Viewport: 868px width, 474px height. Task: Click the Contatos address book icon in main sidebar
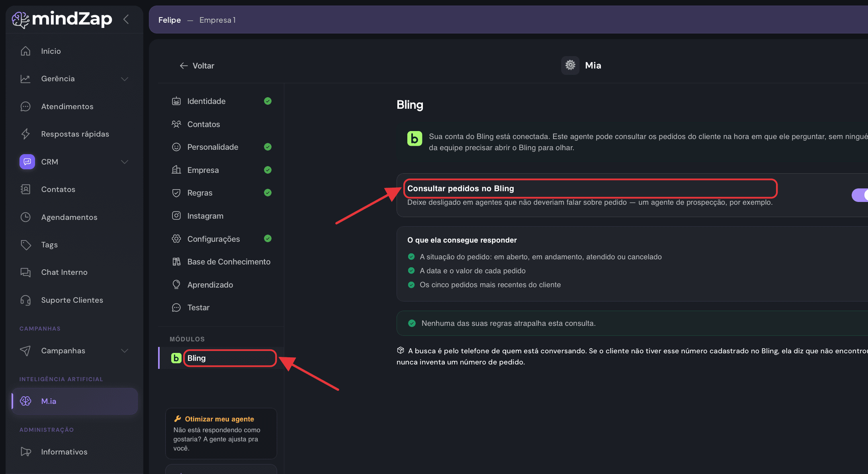click(x=25, y=189)
